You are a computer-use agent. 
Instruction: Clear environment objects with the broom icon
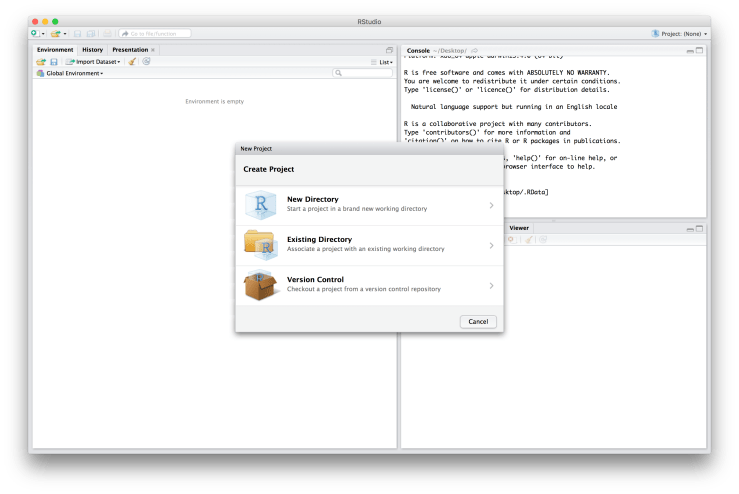point(132,62)
